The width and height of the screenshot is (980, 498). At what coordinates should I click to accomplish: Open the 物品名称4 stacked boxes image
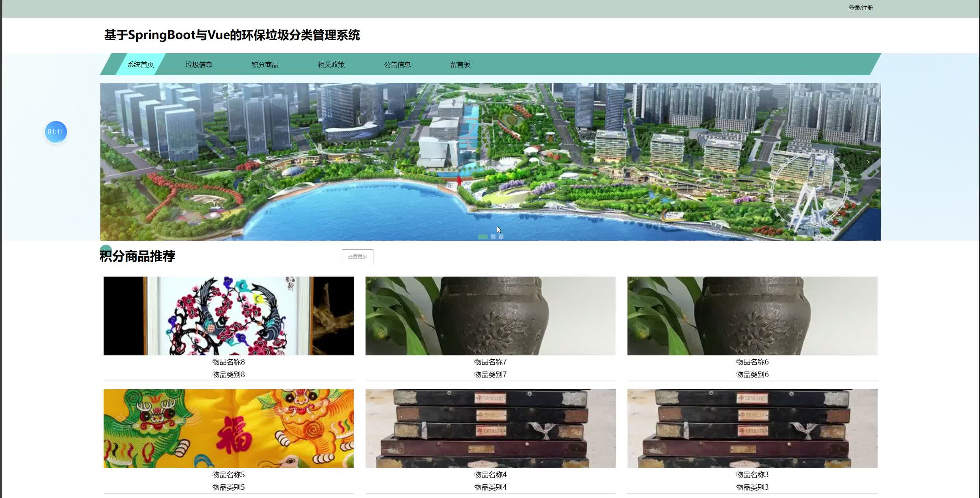(x=490, y=429)
